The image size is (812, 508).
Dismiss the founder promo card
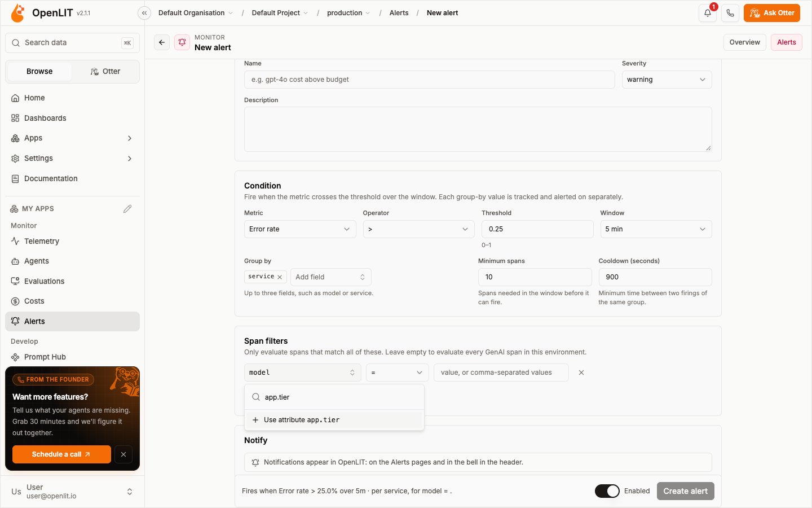(x=123, y=454)
